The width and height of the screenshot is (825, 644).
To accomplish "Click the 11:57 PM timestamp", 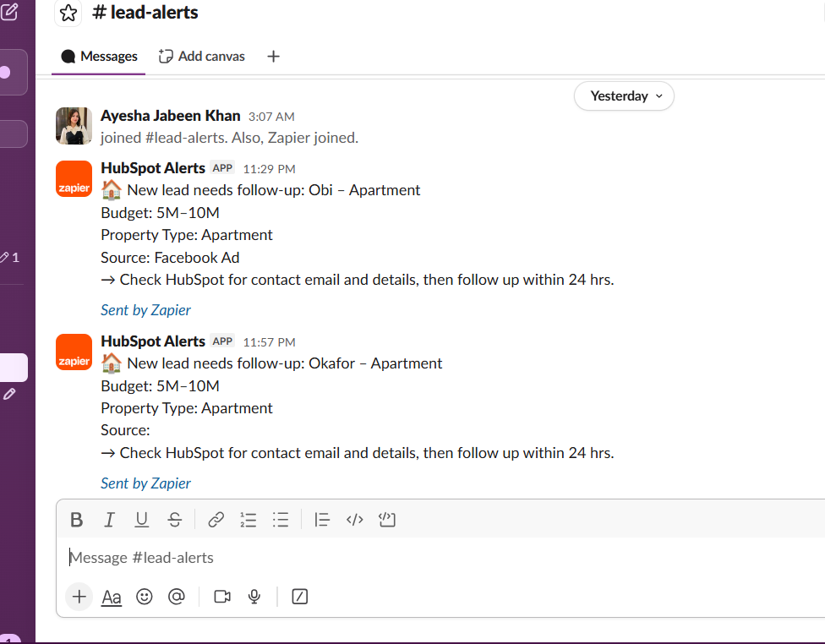I will point(269,342).
